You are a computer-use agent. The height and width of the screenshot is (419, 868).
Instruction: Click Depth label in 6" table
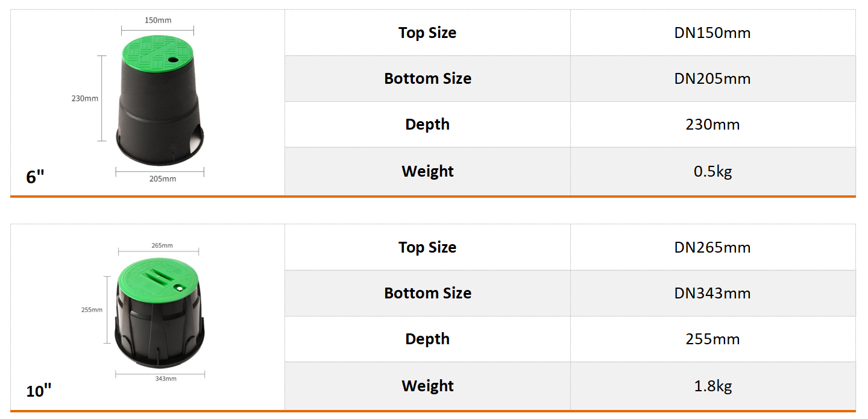tap(427, 124)
